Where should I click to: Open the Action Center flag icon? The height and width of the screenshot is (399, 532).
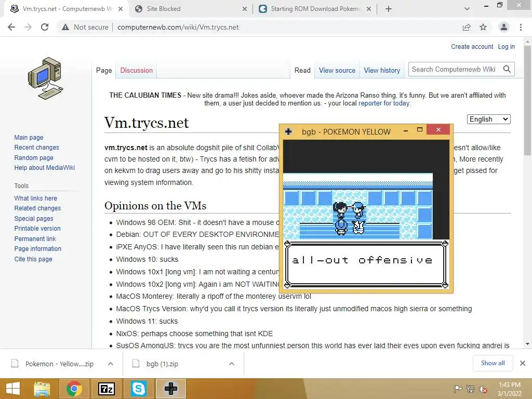pos(458,389)
